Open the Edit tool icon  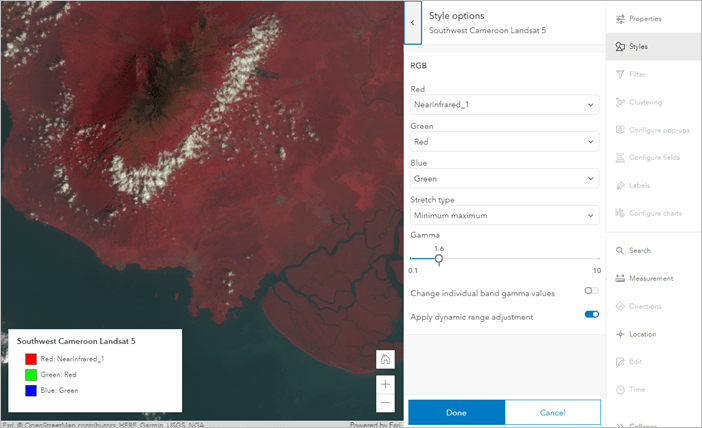[x=620, y=362]
